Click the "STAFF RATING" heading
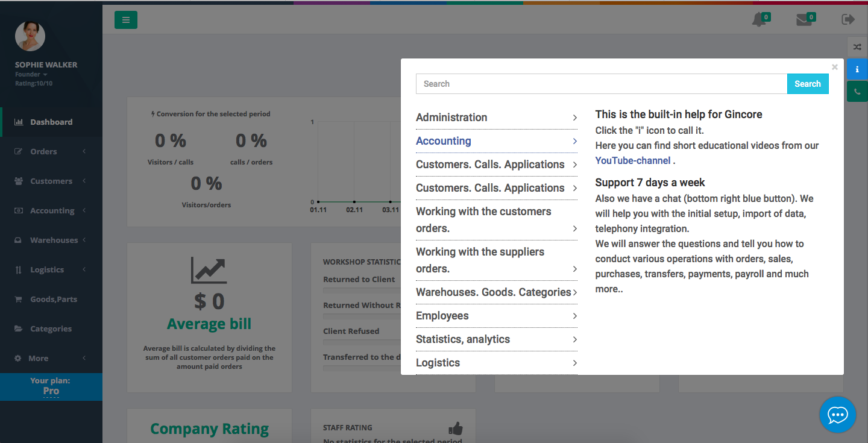The image size is (868, 443). pyautogui.click(x=348, y=428)
